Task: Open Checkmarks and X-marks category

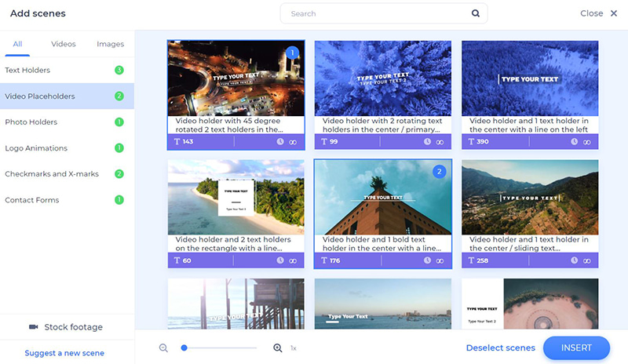Action: pyautogui.click(x=67, y=174)
